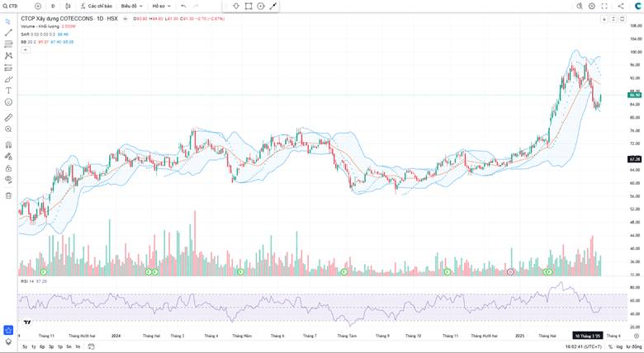This screenshot has height=353, width=644.
Task: Select the cursor pointer tool
Action: pyautogui.click(x=8, y=21)
